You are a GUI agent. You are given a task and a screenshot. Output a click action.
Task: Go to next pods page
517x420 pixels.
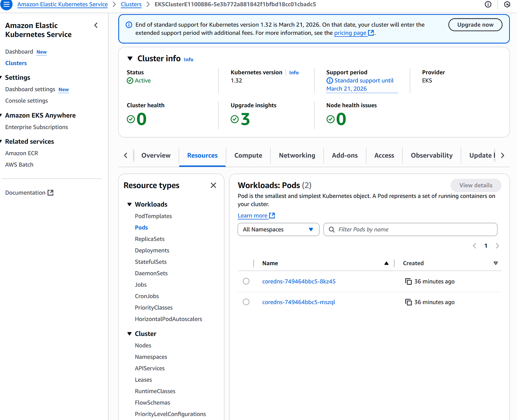[497, 246]
